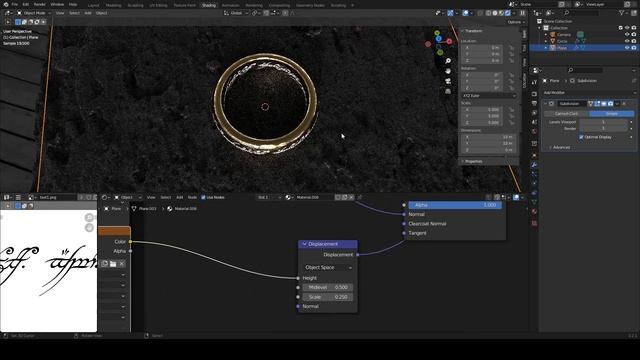Adjust the Alpha 1.000 slider
640x360 pixels.
pyautogui.click(x=455, y=205)
